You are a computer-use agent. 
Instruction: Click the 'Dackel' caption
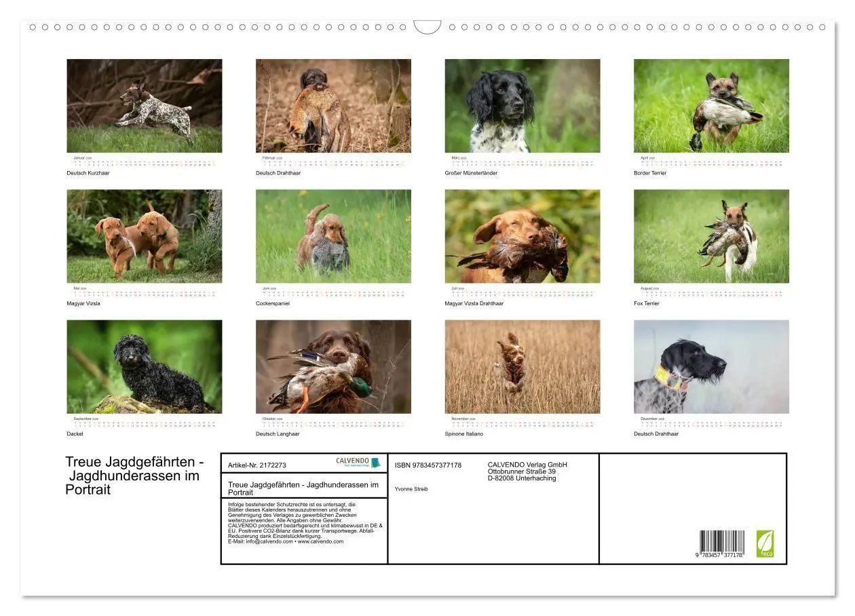(x=75, y=434)
